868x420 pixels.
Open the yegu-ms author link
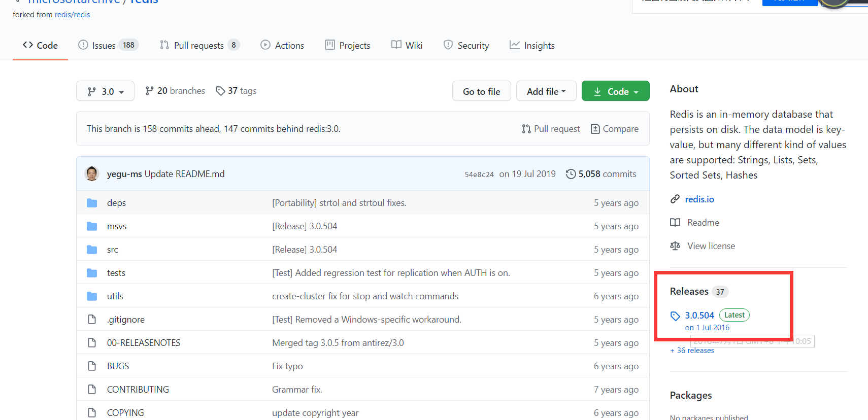pos(124,174)
